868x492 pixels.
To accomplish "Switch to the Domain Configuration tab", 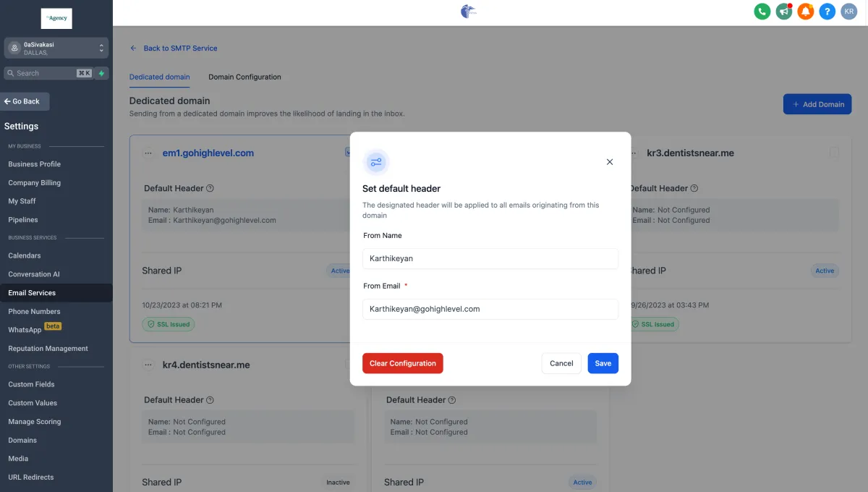I will coord(244,77).
